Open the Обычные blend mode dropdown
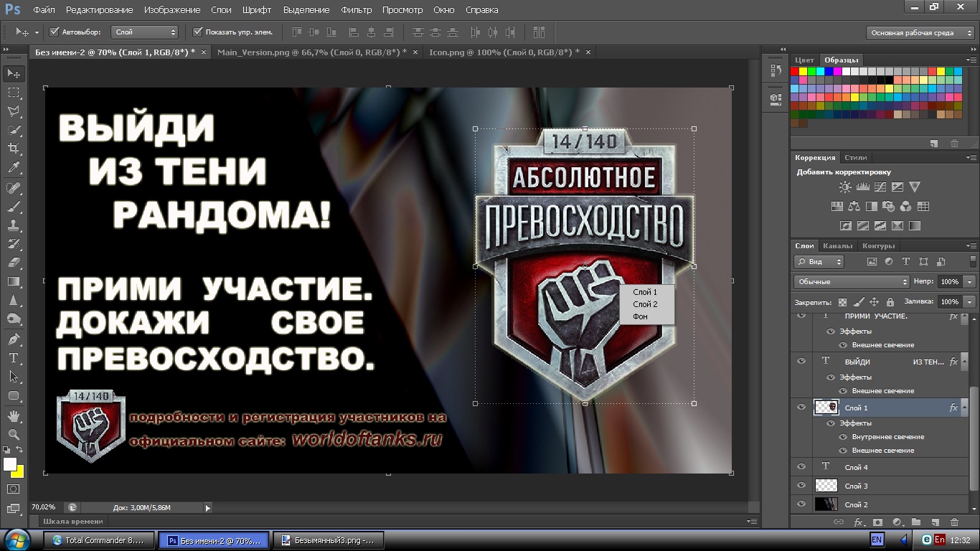Viewport: 980px width, 551px height. pyautogui.click(x=852, y=282)
